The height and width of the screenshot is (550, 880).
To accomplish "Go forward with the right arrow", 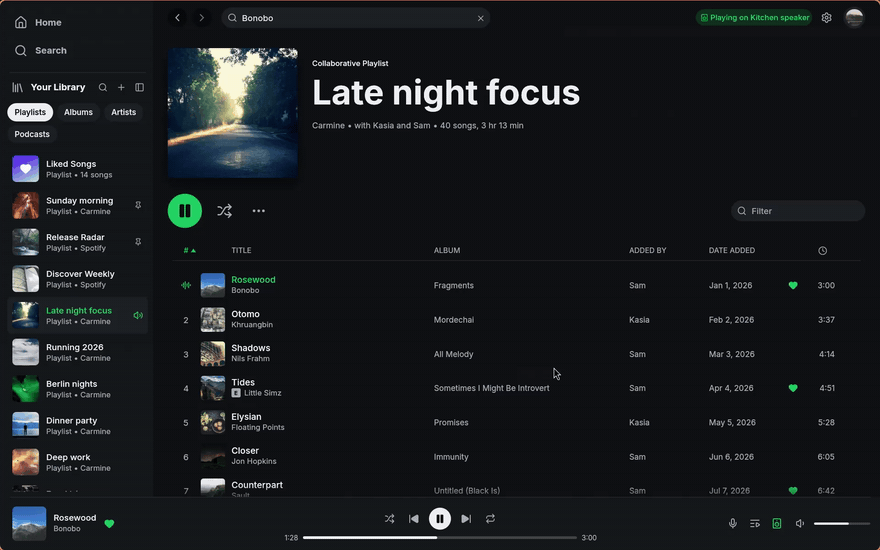I will pos(201,18).
